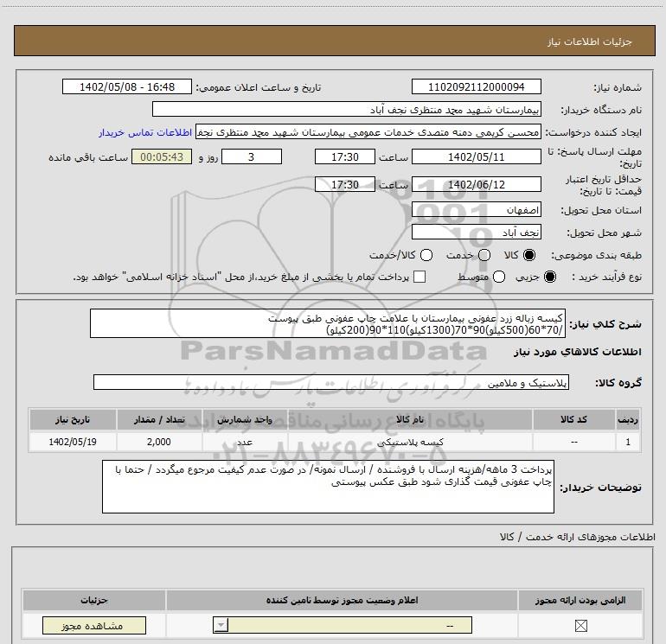The image size is (666, 644).
Task: Click the request creator field
Action: (x=368, y=132)
